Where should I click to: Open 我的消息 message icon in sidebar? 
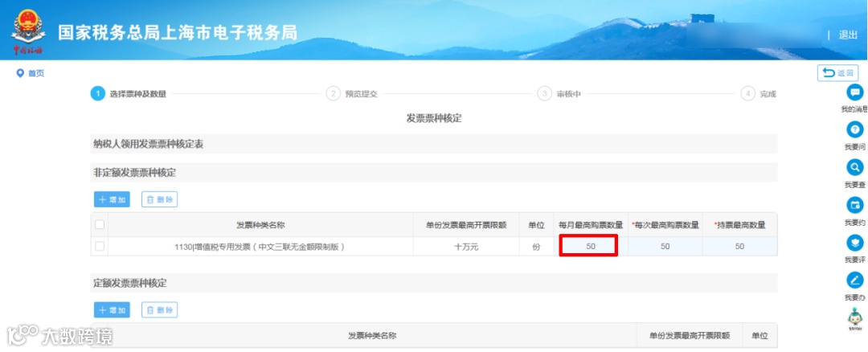click(855, 92)
